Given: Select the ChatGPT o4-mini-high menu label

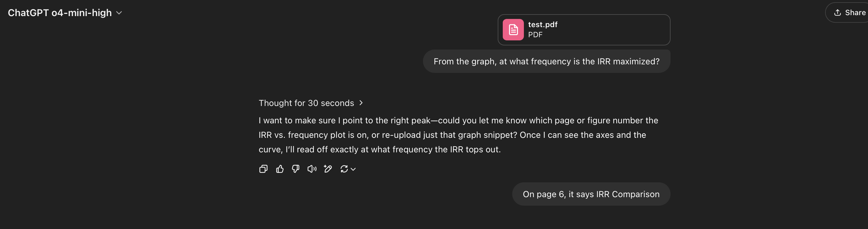Looking at the screenshot, I should [x=60, y=13].
